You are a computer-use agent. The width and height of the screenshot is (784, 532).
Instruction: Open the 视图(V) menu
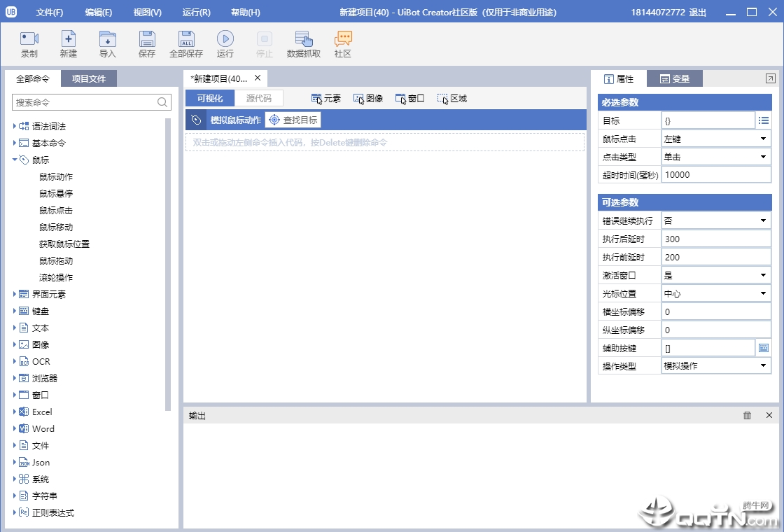point(148,12)
